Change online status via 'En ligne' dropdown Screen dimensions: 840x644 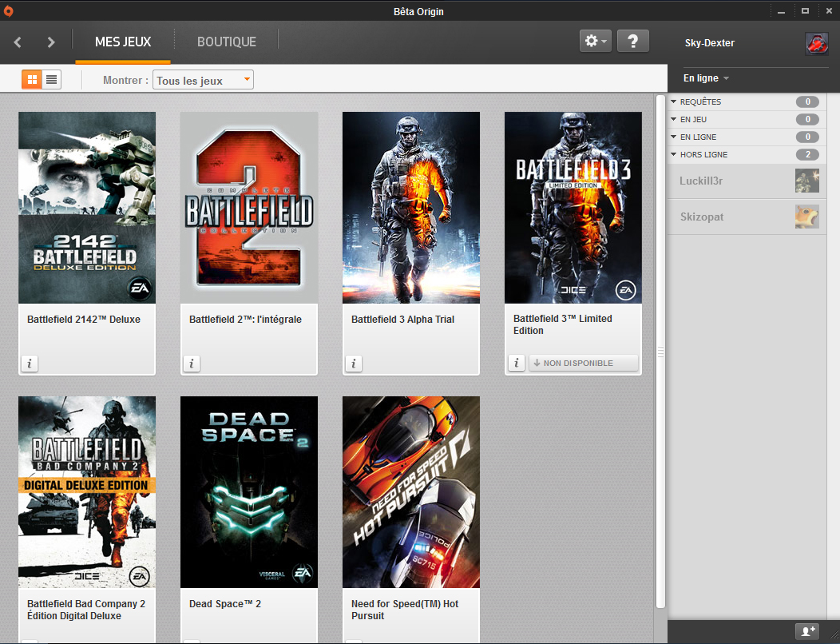706,78
